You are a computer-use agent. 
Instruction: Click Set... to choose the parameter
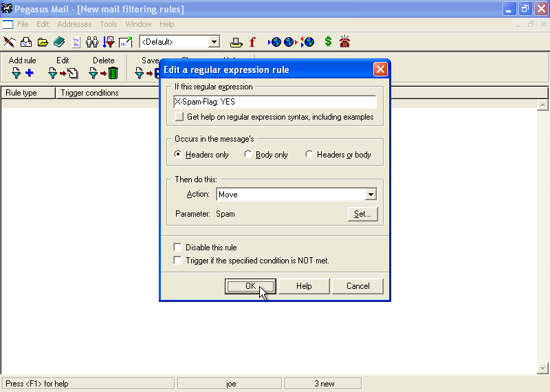(x=363, y=214)
